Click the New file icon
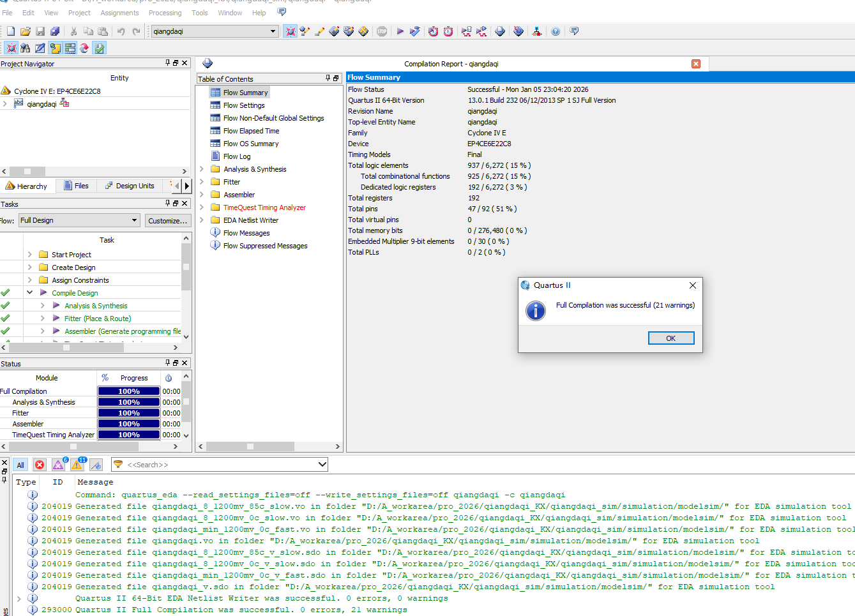The image size is (855, 616). [x=11, y=31]
